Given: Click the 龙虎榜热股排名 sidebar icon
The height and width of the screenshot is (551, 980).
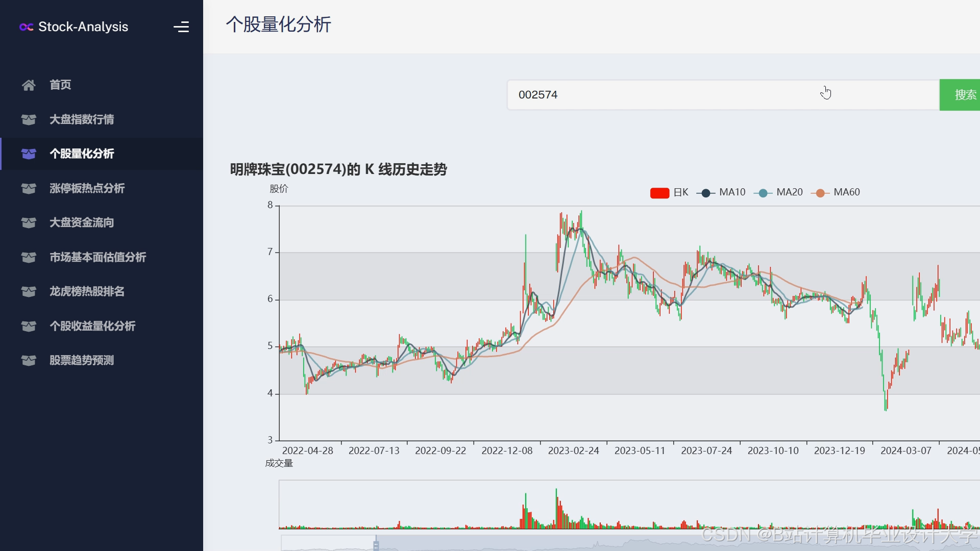Looking at the screenshot, I should click(29, 291).
